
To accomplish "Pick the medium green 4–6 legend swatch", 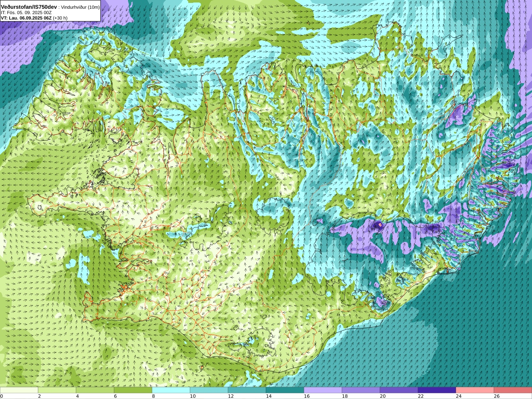I will 95,390.
